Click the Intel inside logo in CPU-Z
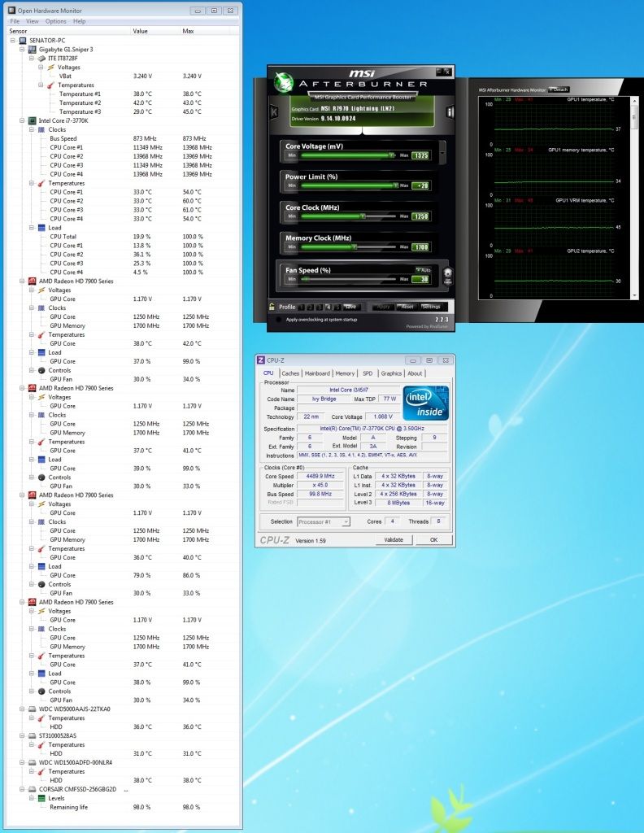Screen dimensions: 644x833 (x=426, y=403)
